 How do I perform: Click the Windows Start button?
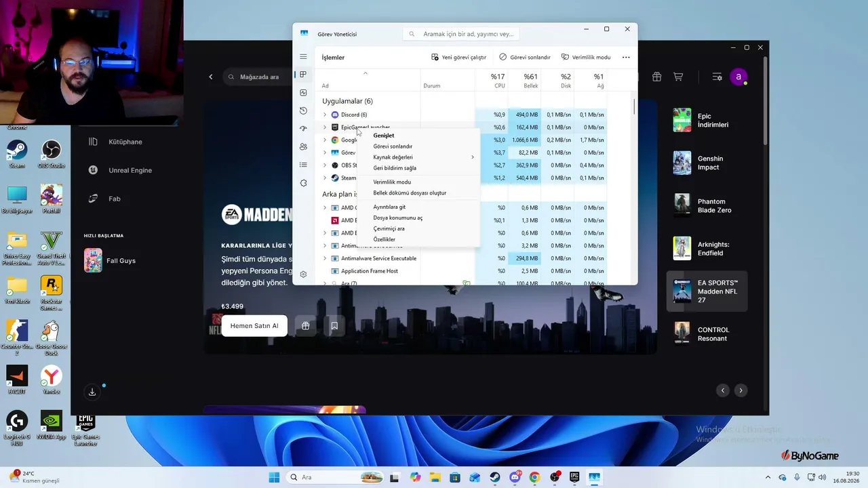click(x=274, y=477)
